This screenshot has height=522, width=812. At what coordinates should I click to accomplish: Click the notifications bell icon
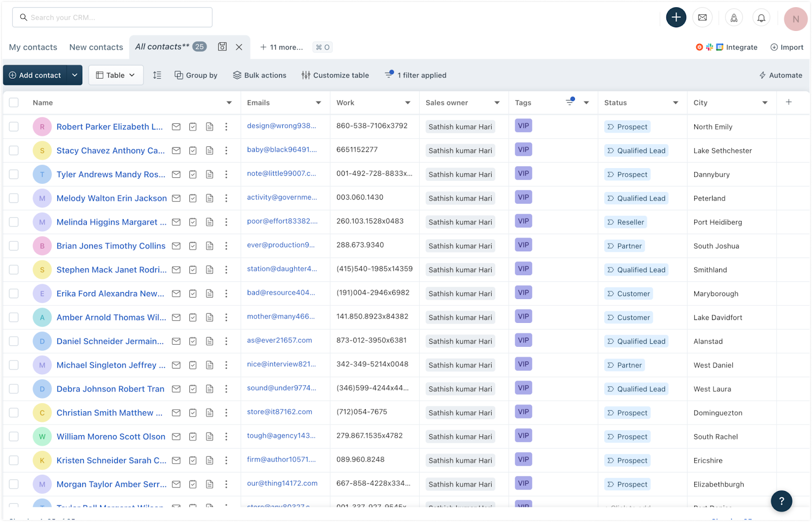pos(761,18)
